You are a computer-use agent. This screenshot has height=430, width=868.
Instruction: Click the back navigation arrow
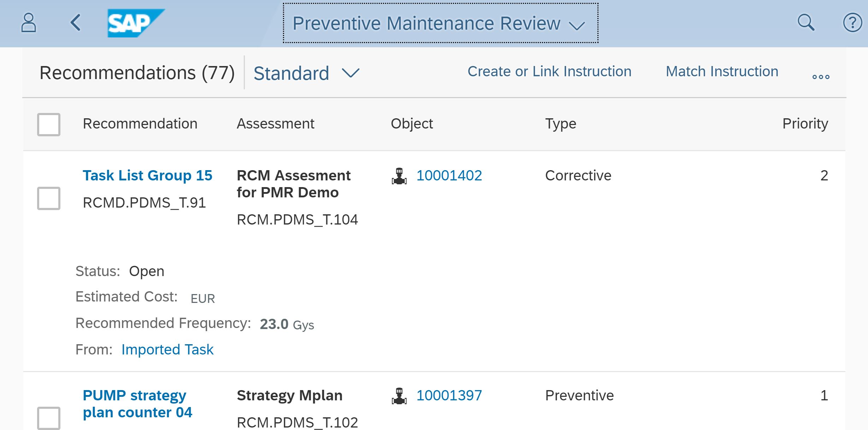75,23
